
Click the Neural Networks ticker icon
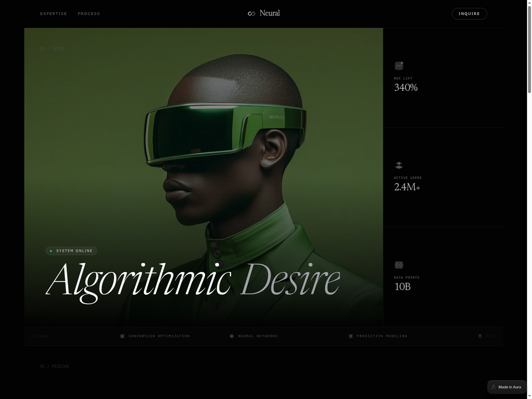(x=232, y=336)
